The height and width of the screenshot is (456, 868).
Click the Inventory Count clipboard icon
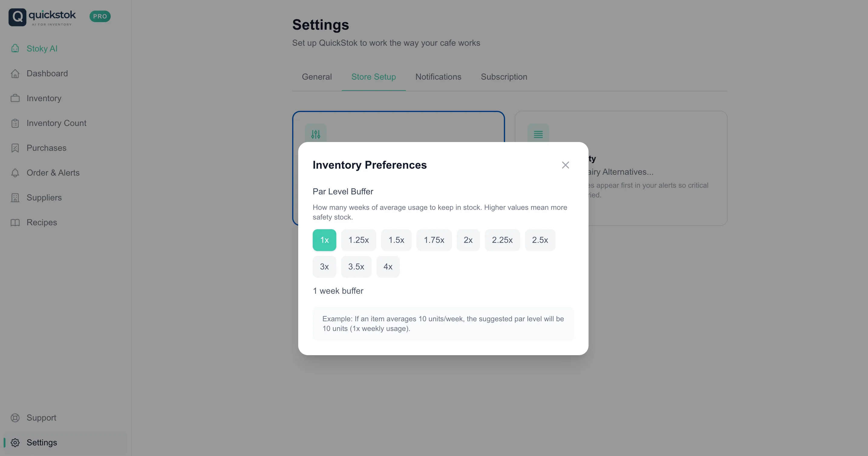click(15, 123)
